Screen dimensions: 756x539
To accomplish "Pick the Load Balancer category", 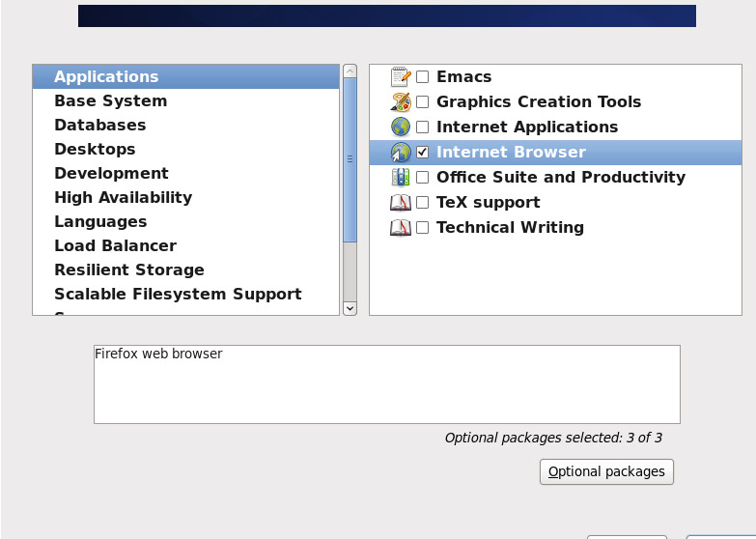I will [x=186, y=245].
